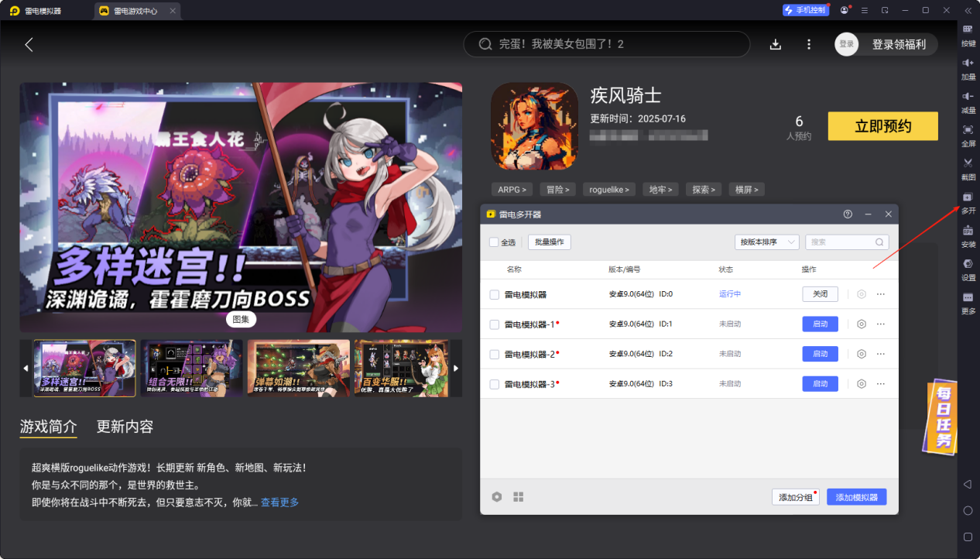Open settings gear for 雷电模拟器-2
This screenshot has height=559, width=980.
[862, 354]
